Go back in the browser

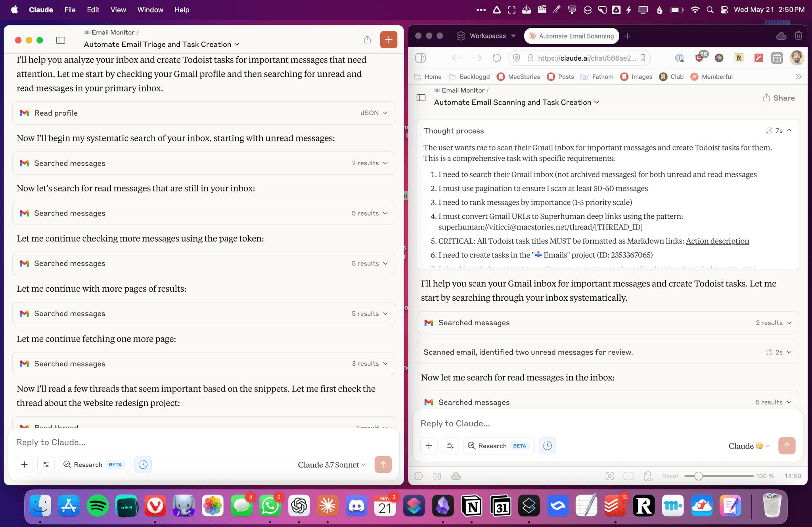[x=457, y=58]
